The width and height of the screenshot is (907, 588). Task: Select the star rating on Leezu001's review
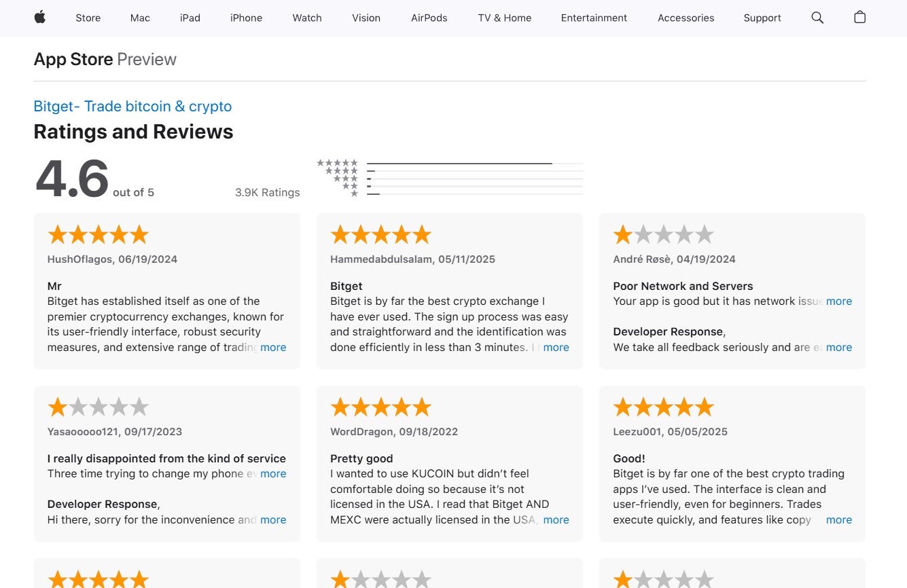(x=664, y=406)
